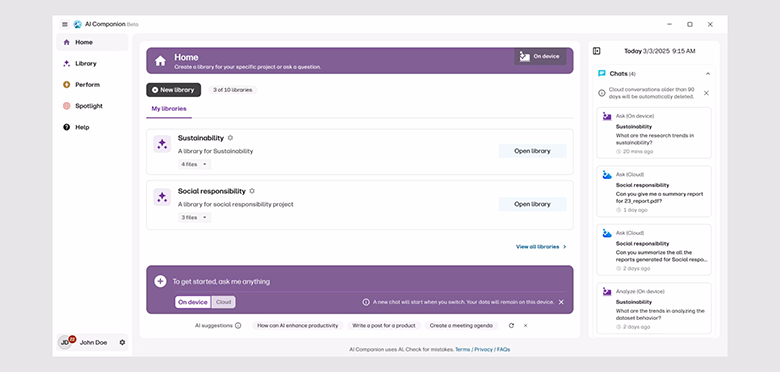Open the hamburger menu icon
This screenshot has height=372, width=780.
[65, 24]
